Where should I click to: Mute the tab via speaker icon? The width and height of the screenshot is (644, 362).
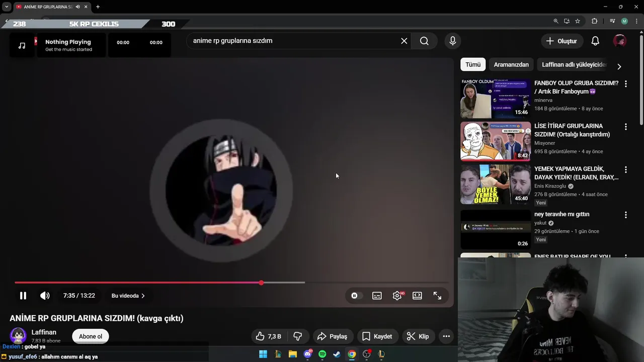pyautogui.click(x=77, y=7)
